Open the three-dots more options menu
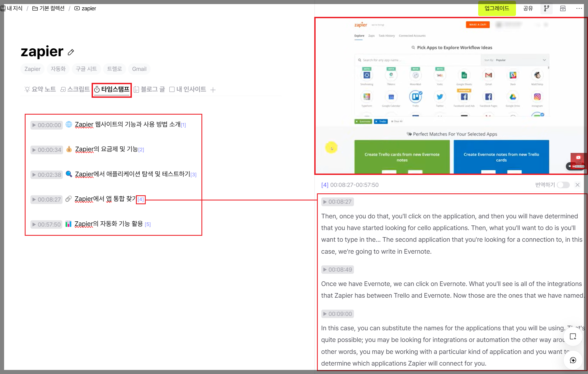The width and height of the screenshot is (588, 374). click(579, 8)
